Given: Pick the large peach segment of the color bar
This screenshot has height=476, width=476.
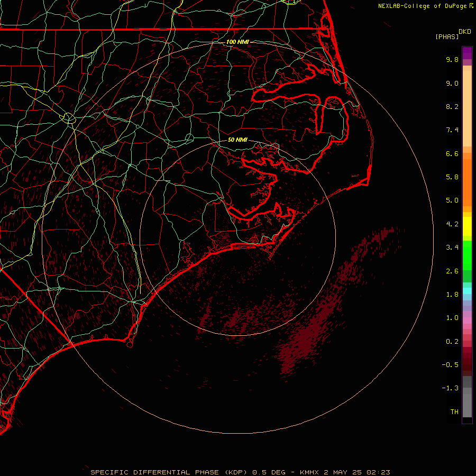Looking at the screenshot, I should 467,108.
